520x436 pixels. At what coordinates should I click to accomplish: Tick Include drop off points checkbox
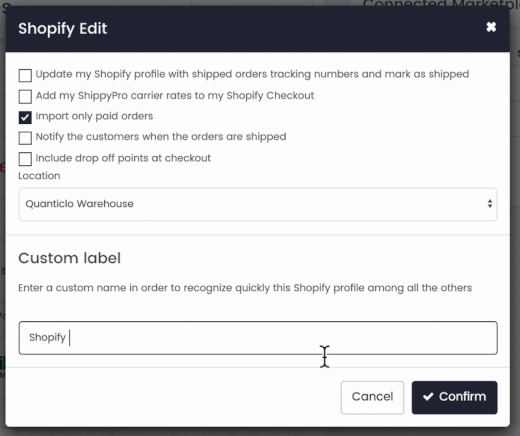click(x=25, y=159)
